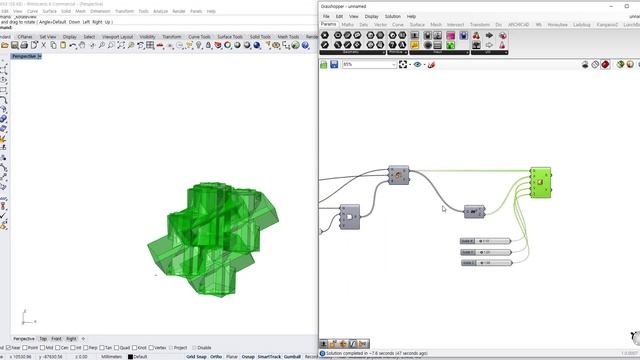Click the middle number slider on Grasshopper canvas
This screenshot has width=640, height=360.
486,252
